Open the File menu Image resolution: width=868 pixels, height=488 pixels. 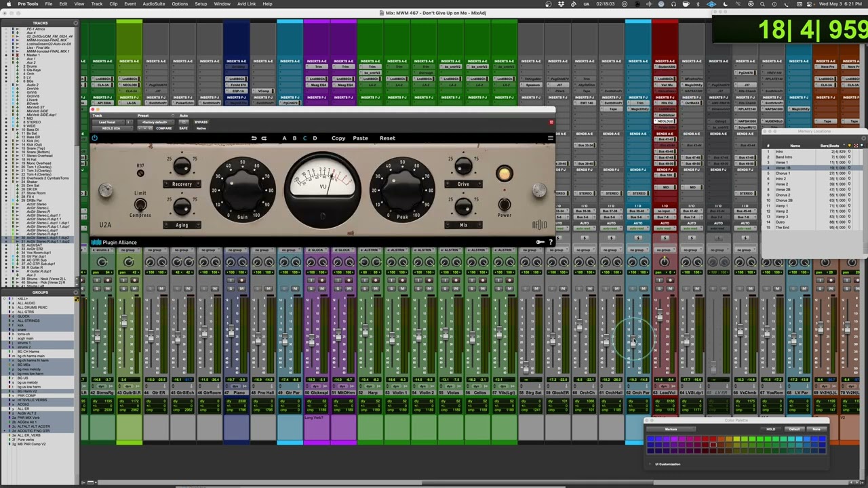click(x=49, y=4)
